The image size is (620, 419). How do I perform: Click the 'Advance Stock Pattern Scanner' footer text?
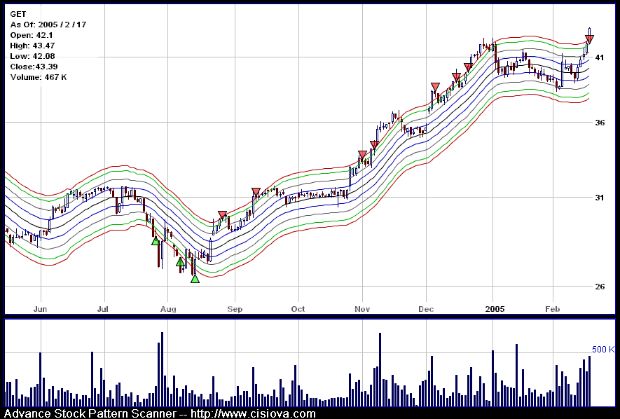[x=90, y=414]
